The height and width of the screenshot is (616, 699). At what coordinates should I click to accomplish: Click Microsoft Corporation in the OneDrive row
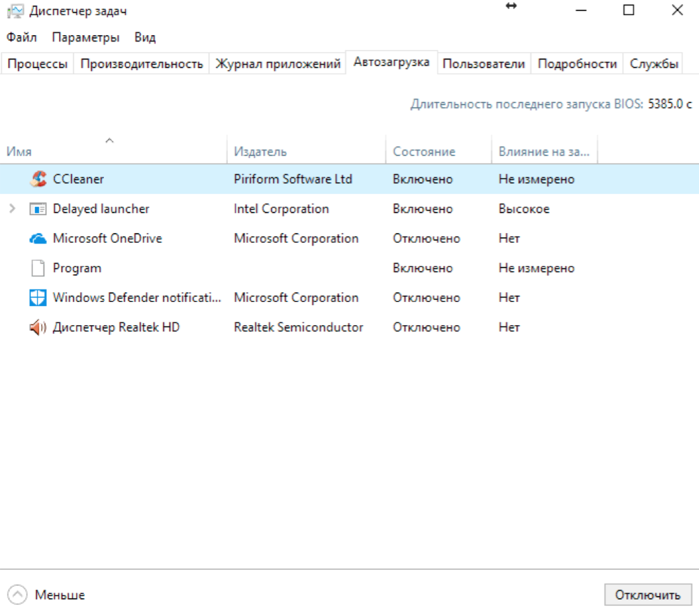296,239
